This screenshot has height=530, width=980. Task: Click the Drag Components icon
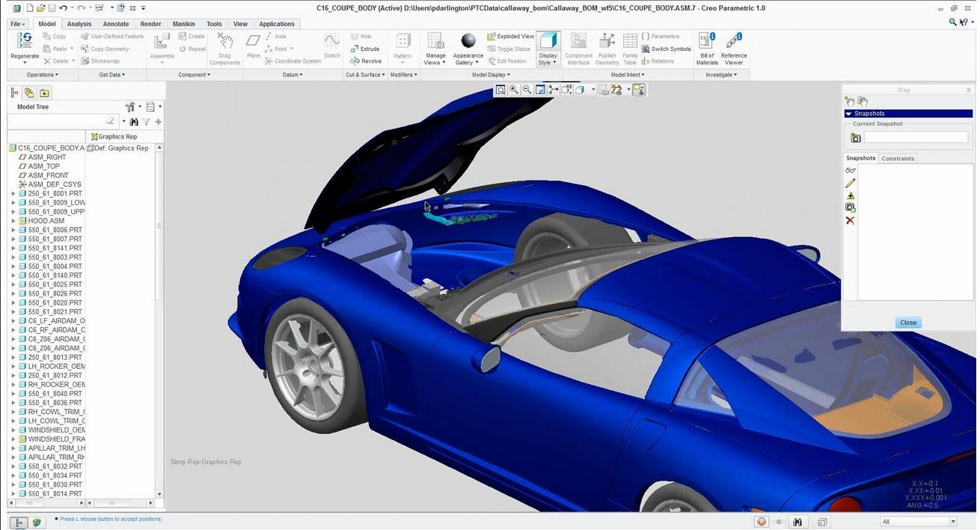[x=224, y=41]
